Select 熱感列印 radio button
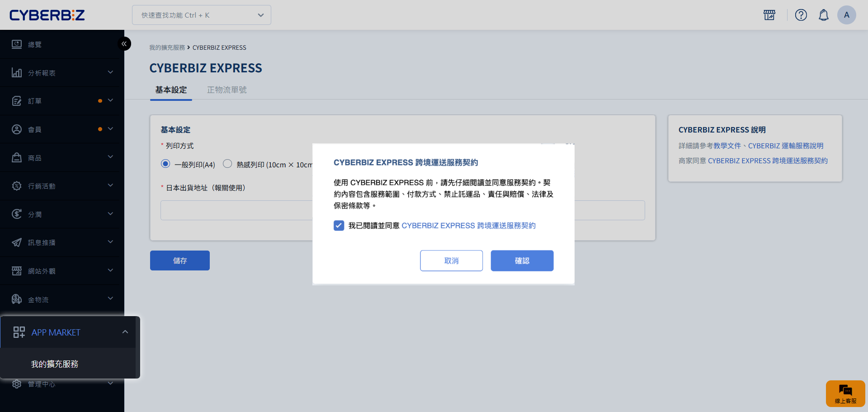This screenshot has height=412, width=868. 227,164
